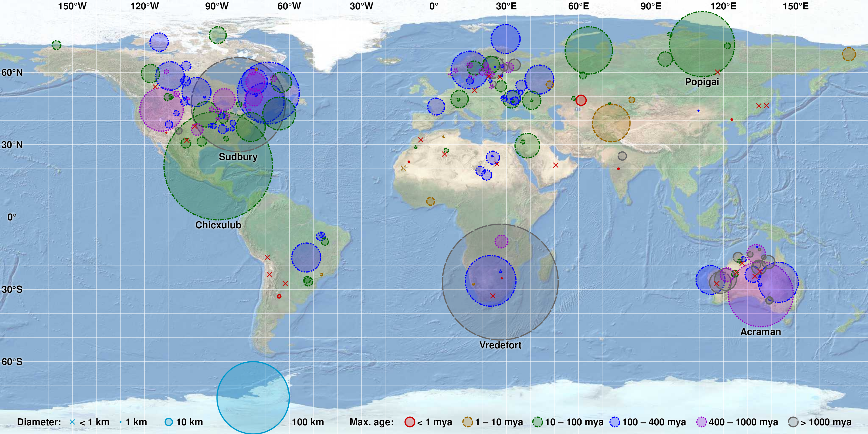Click the purple crater circle in central Africa
The image size is (868, 434).
click(x=502, y=242)
